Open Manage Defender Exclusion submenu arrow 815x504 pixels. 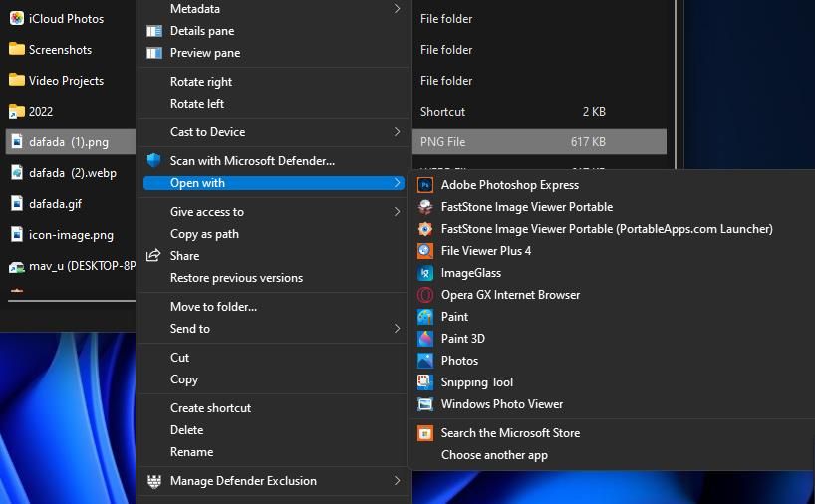point(397,481)
